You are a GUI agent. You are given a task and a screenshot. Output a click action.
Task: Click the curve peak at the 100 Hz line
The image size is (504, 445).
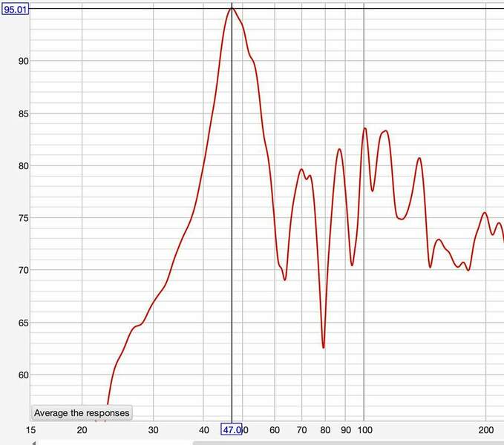364,128
